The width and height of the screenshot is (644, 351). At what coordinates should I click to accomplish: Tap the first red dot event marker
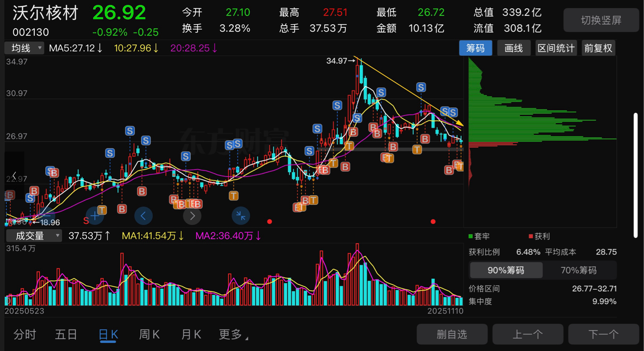270,222
